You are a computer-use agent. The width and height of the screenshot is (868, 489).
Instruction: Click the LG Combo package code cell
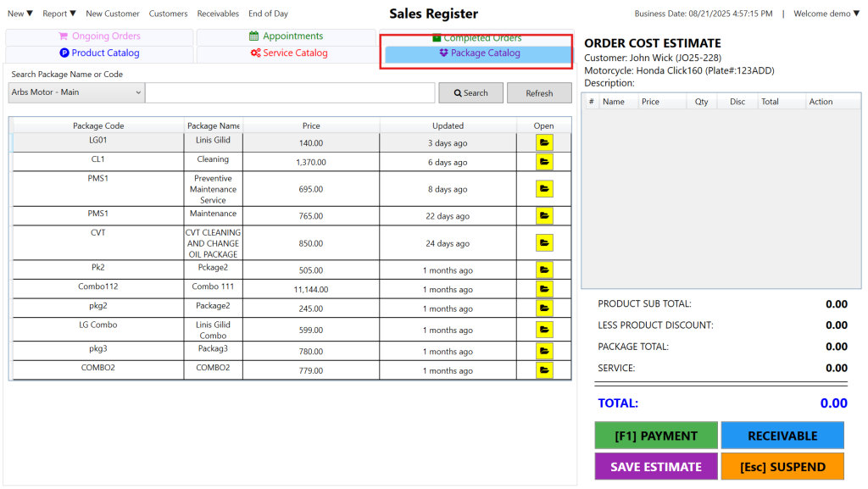click(x=98, y=329)
